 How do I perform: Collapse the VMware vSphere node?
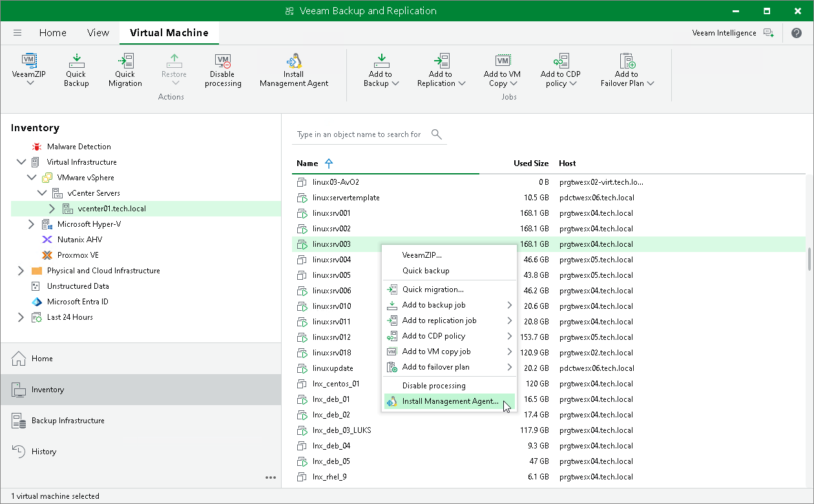coord(32,178)
